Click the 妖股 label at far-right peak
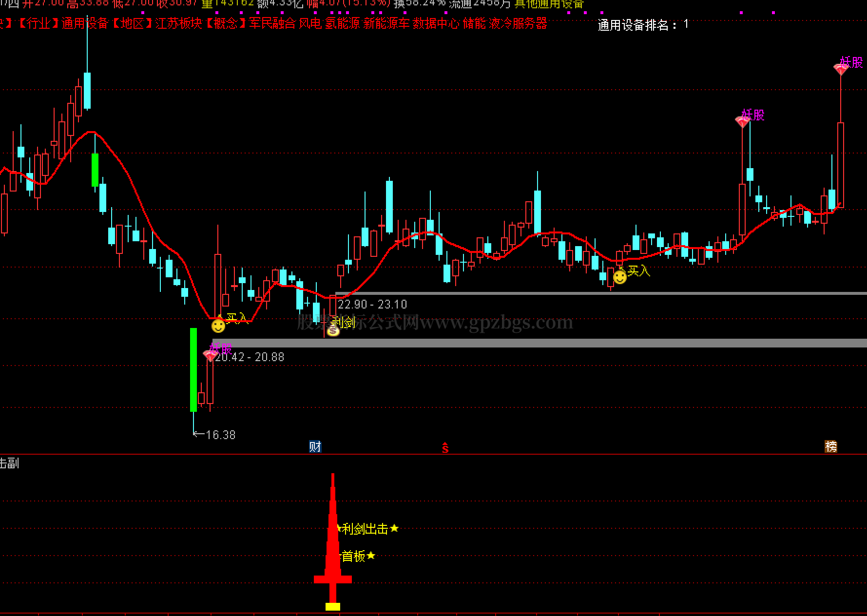This screenshot has height=616, width=867. pyautogui.click(x=851, y=62)
